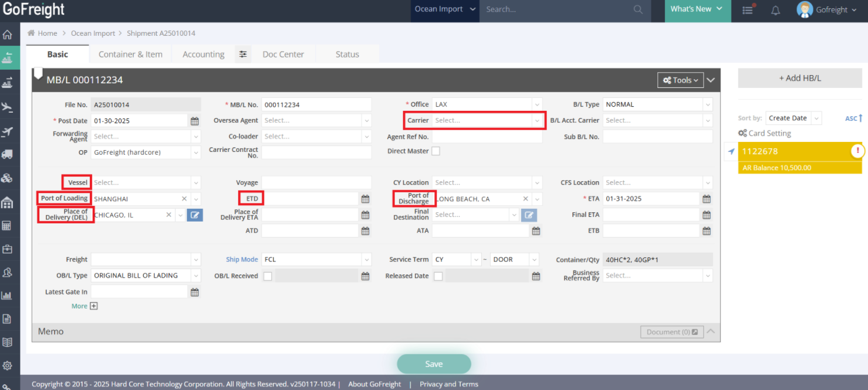Screen dimensions: 868x390
Task: Tick the OB/L Received checkbox
Action: (268, 276)
